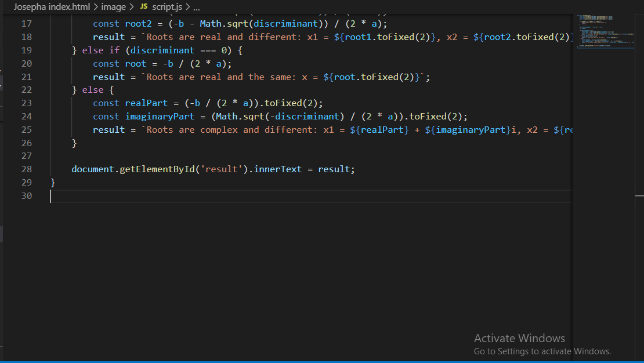
Task: Click 'innerText' property on line 28
Action: [x=278, y=169]
